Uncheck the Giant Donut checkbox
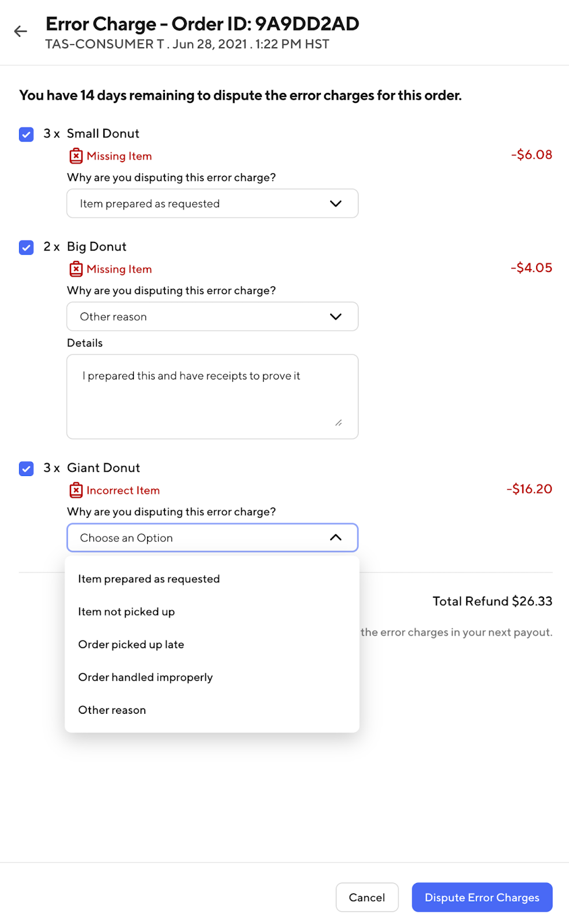The width and height of the screenshot is (569, 924). [27, 468]
